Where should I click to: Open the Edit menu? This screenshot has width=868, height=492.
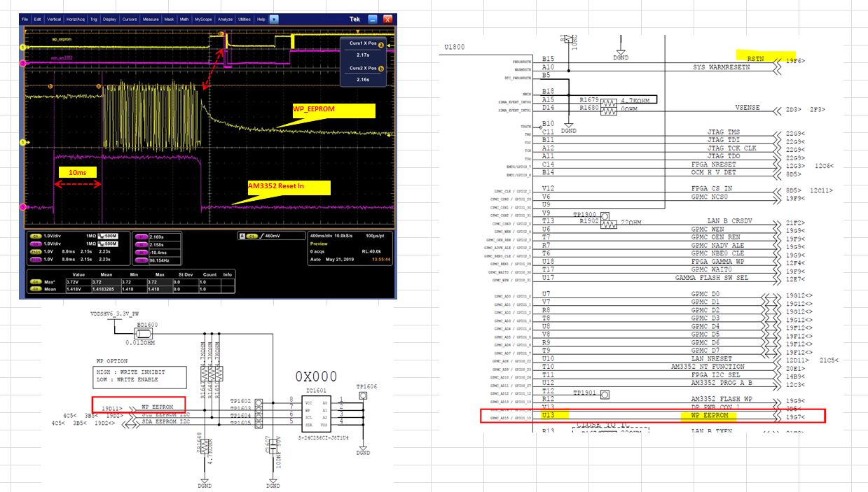coord(38,19)
